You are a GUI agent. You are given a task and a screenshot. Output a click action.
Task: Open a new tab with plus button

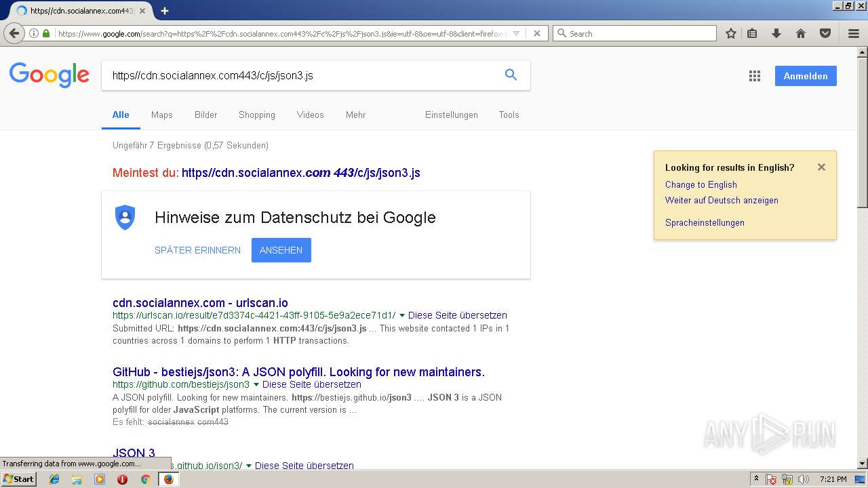(x=164, y=11)
